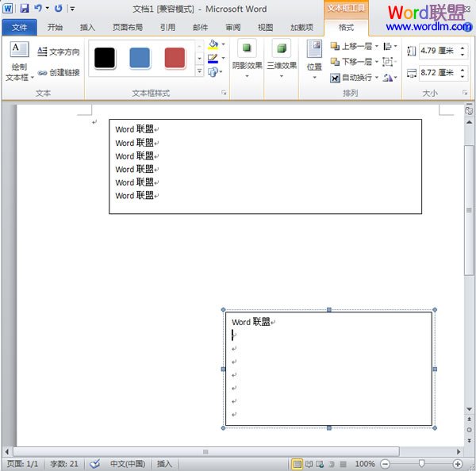
Task: Open the 文件 tab
Action: pos(19,28)
